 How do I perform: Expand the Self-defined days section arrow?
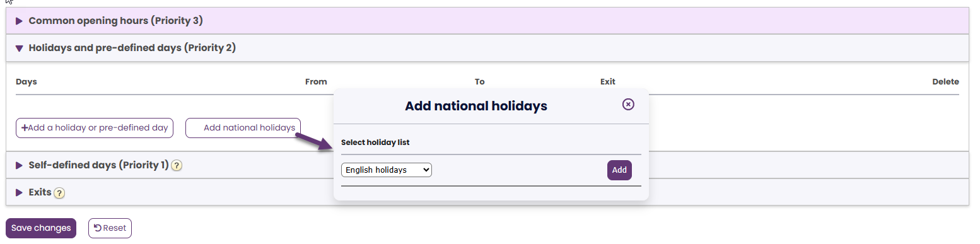[x=20, y=165]
